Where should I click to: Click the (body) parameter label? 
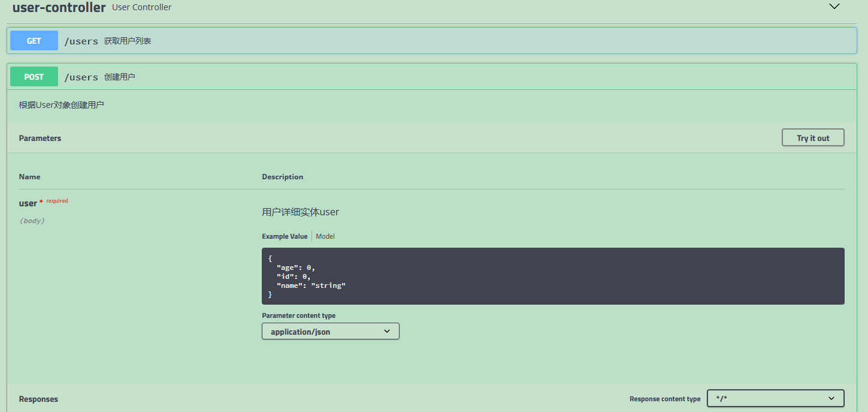pos(32,221)
